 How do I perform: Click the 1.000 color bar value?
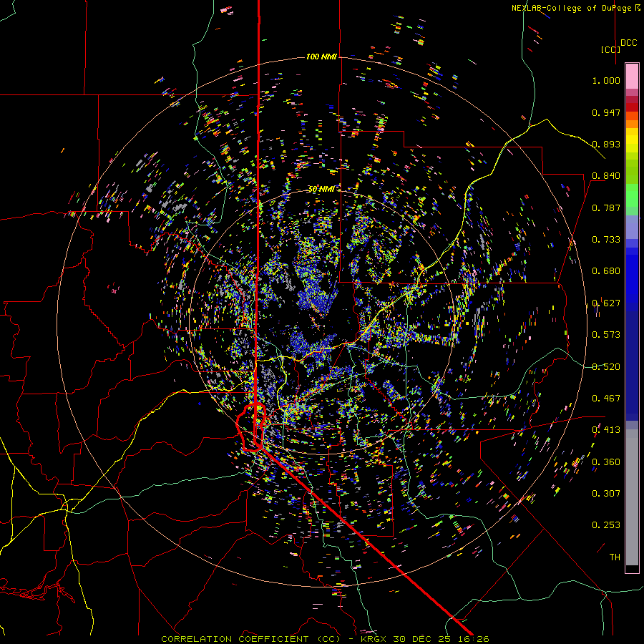pyautogui.click(x=606, y=80)
